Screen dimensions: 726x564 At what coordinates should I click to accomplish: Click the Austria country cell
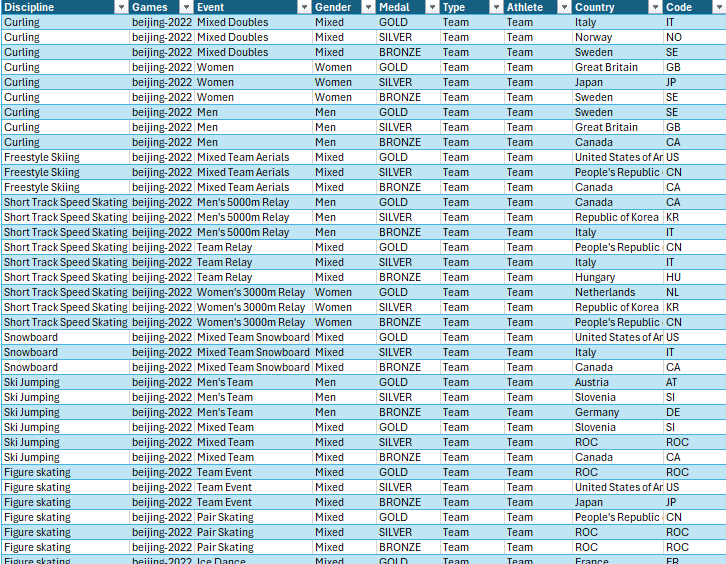[x=618, y=382]
